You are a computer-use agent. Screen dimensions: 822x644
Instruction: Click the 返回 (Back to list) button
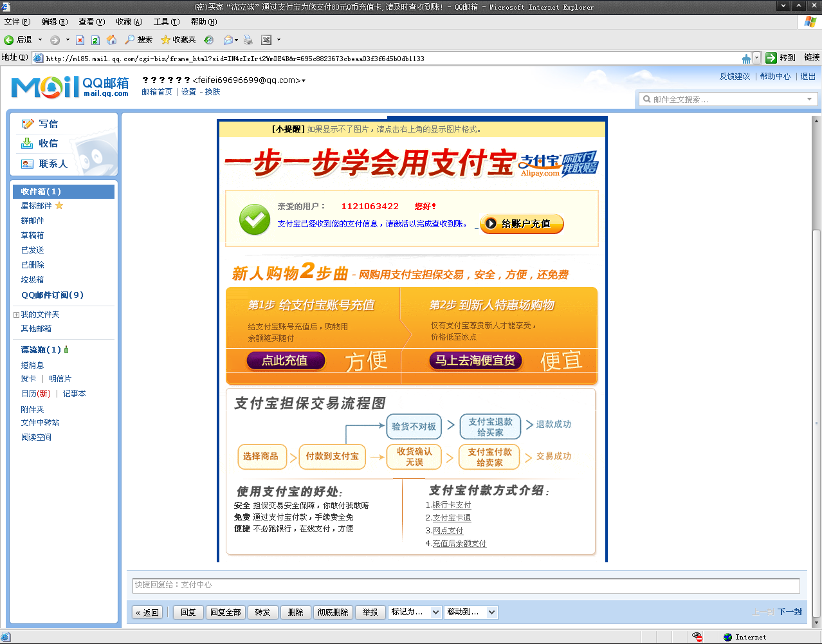pos(147,612)
